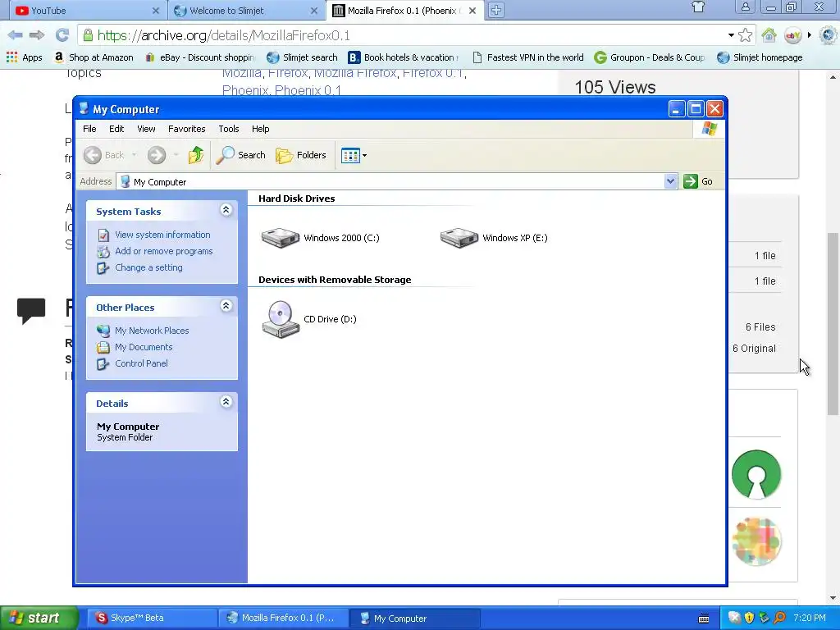Switch to Mozilla Firefox 0.1 taskbar button
This screenshot has width=840, height=630.
pos(283,618)
